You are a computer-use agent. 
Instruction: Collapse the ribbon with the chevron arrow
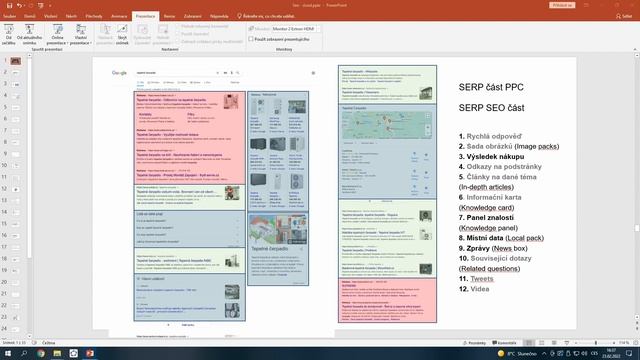[x=635, y=49]
